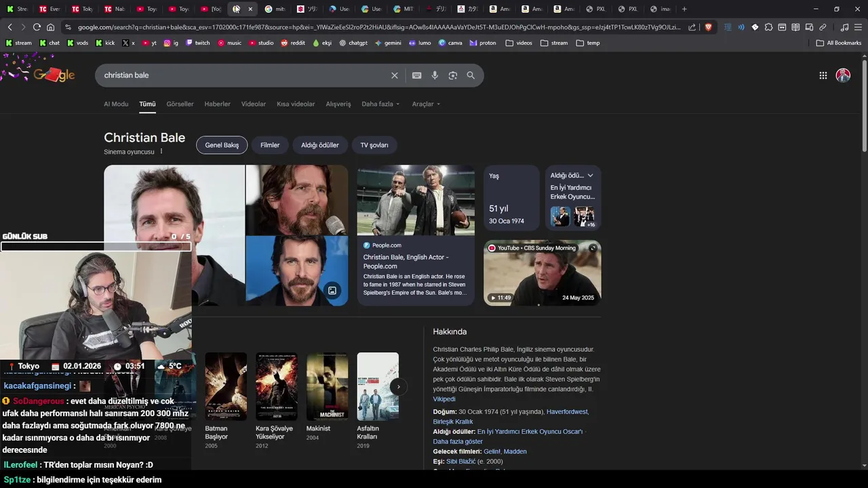Open the Google apps grid

(823, 75)
